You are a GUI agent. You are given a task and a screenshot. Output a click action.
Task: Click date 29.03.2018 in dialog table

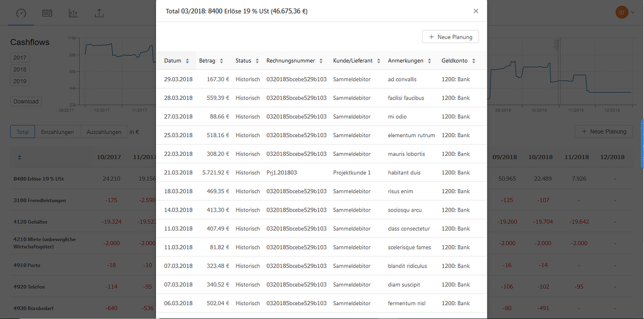(178, 79)
